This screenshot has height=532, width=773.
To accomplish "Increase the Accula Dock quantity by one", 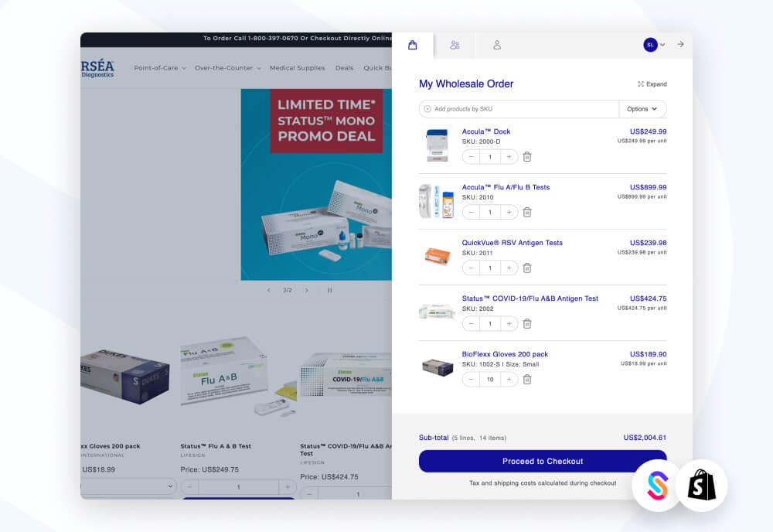I will 509,157.
